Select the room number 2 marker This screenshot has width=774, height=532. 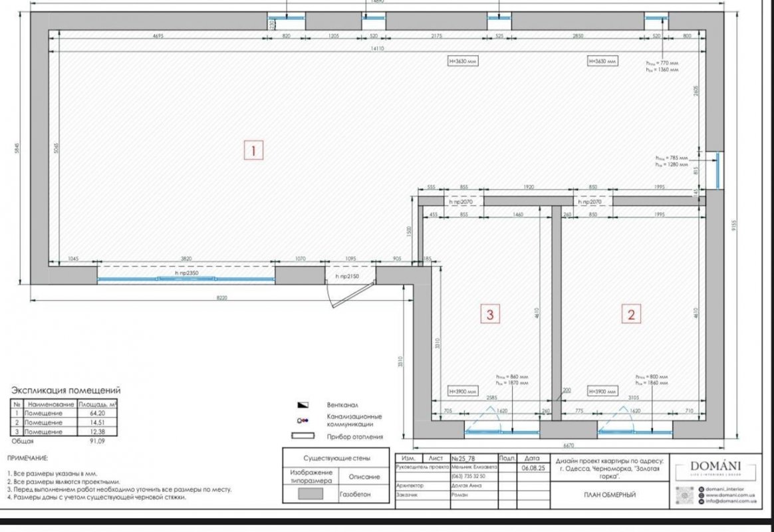[630, 314]
